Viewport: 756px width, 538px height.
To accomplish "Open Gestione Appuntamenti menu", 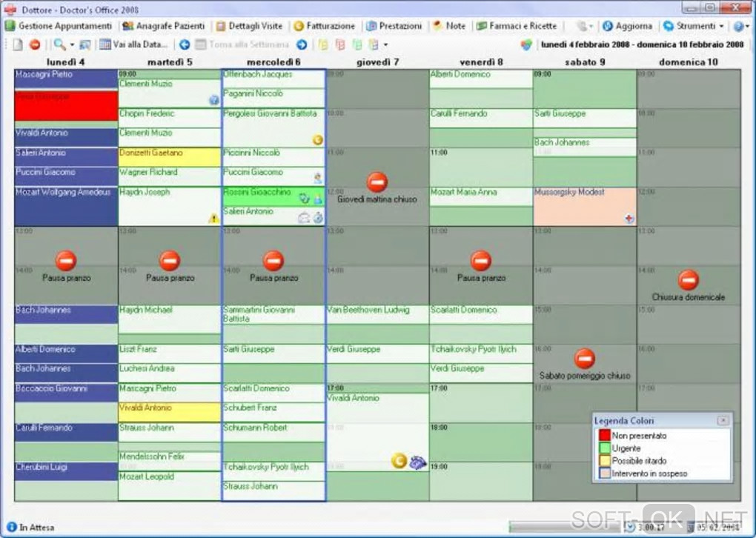I will (58, 26).
